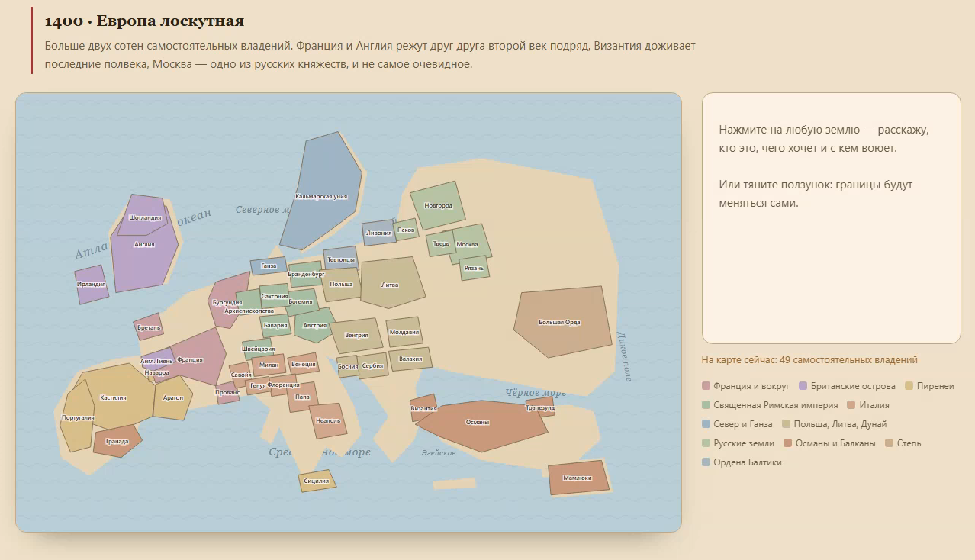Select the Сицилия region
975x560 pixels.
[317, 481]
